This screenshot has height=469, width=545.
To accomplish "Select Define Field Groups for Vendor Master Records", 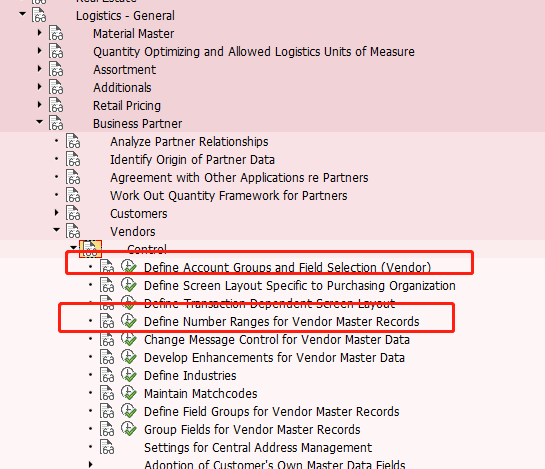I will point(271,412).
